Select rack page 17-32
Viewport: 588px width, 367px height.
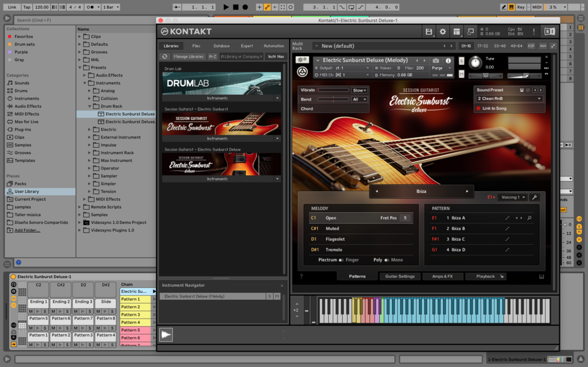click(483, 46)
